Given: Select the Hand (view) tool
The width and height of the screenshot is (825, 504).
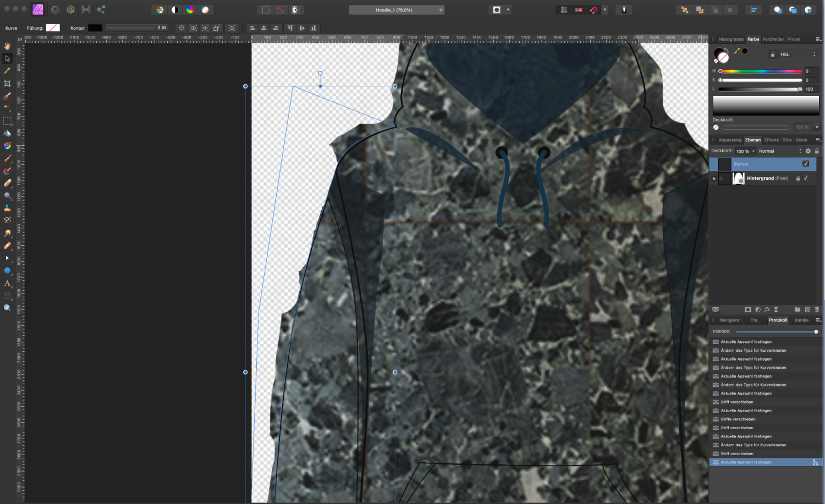Looking at the screenshot, I should [x=7, y=46].
